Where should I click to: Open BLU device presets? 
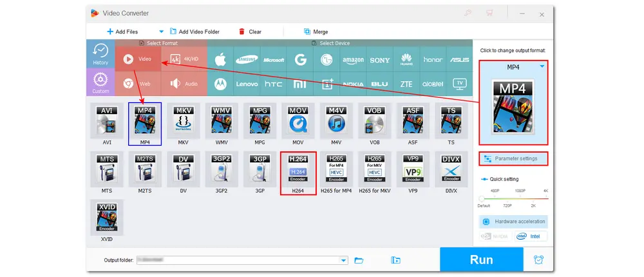point(380,84)
